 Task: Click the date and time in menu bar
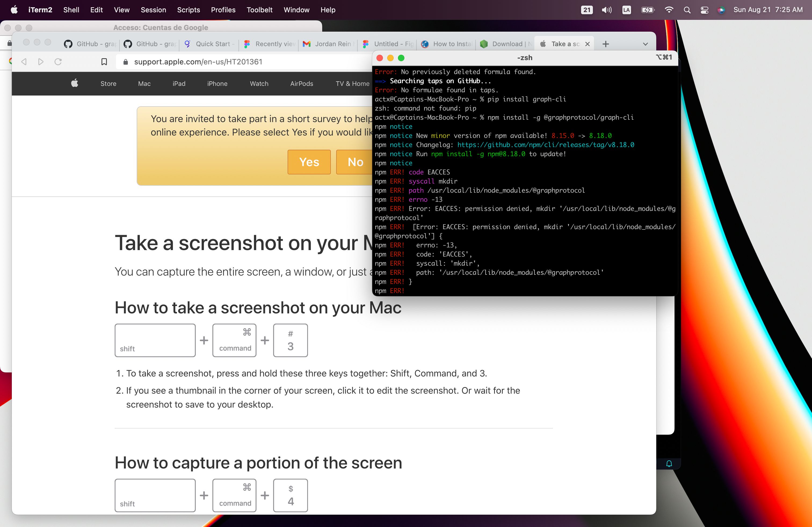tap(768, 10)
